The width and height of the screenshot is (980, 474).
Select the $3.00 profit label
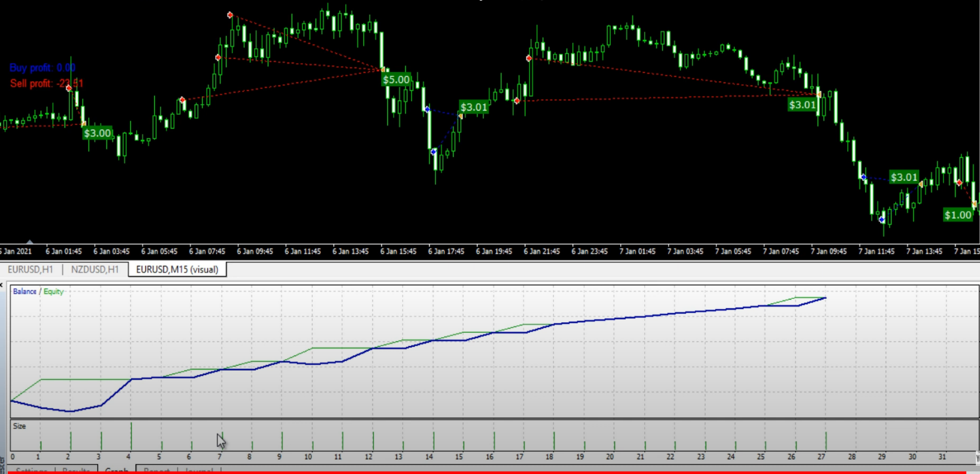point(97,133)
